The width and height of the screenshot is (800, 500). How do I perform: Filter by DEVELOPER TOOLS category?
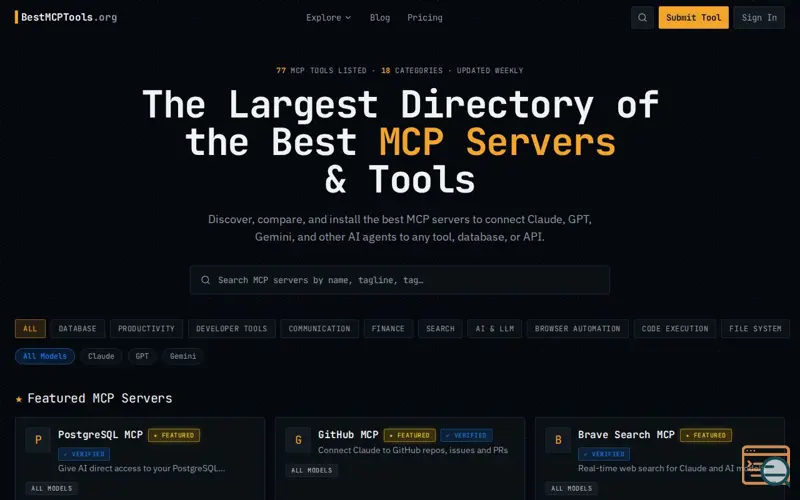pyautogui.click(x=232, y=329)
